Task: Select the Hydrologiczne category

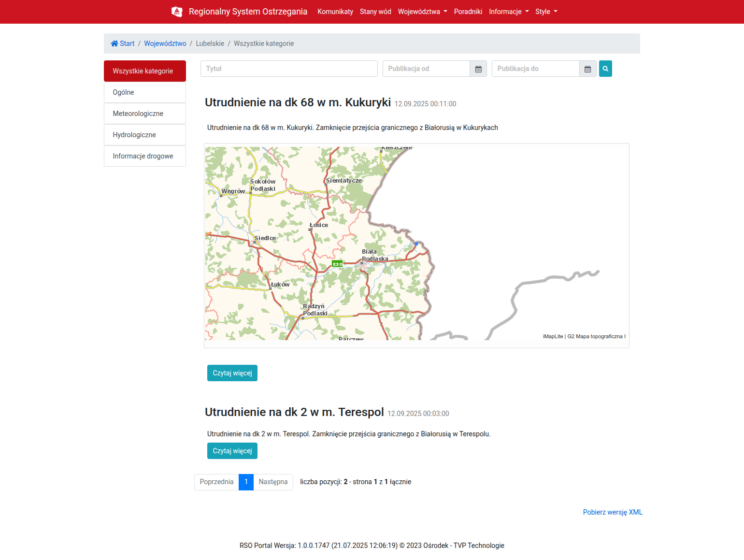Action: 145,135
